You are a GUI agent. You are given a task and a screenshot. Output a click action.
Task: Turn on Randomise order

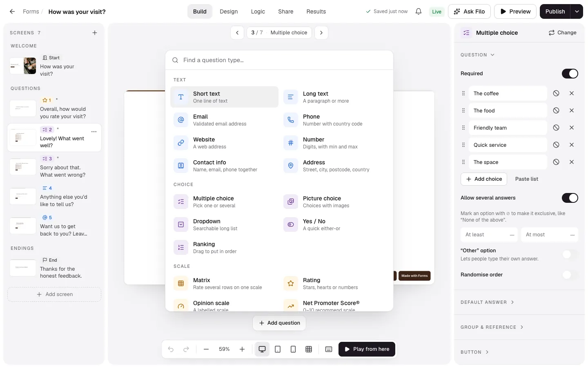pyautogui.click(x=570, y=275)
